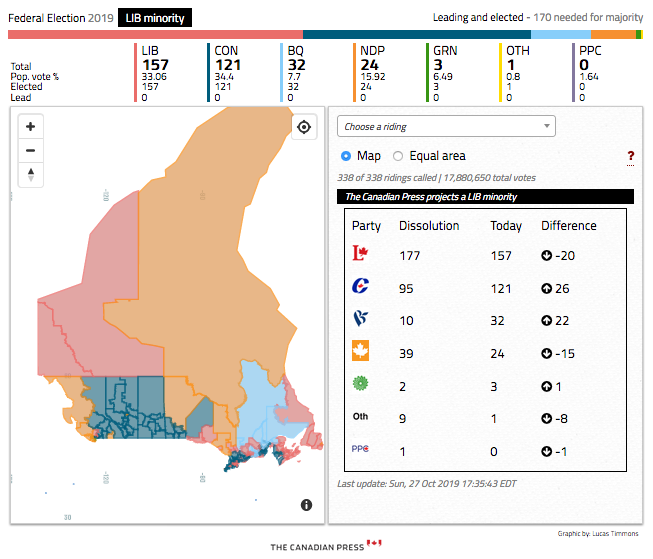Click the OTH 1 seat total
653x559 pixels.
511,65
